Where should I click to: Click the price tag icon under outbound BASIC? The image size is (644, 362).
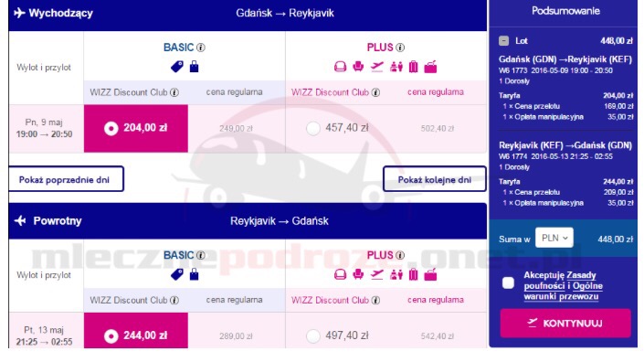coord(177,67)
